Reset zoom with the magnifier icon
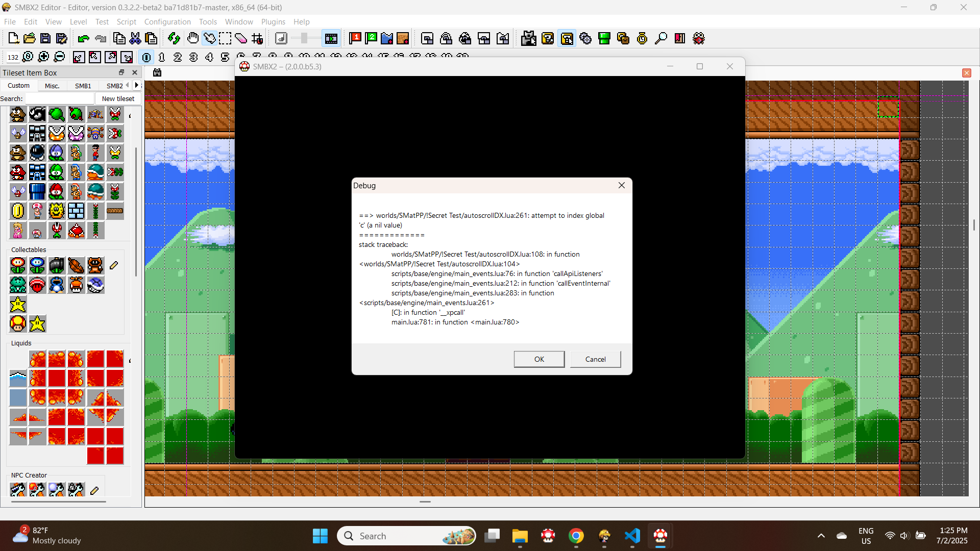980x551 pixels. coord(28,57)
